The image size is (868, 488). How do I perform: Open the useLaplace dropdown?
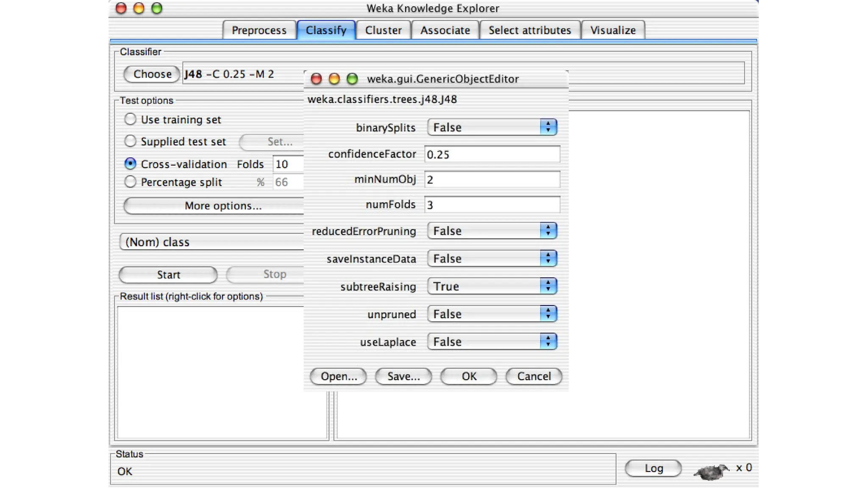click(x=492, y=341)
